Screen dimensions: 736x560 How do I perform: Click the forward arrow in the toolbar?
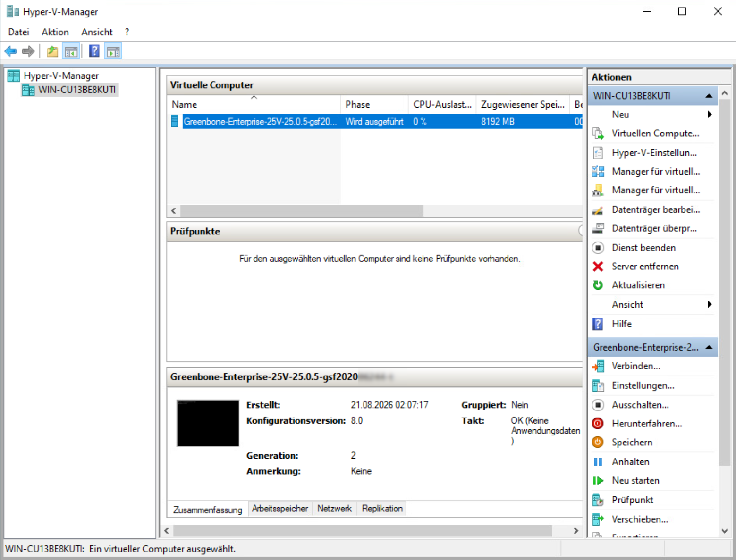pyautogui.click(x=28, y=51)
